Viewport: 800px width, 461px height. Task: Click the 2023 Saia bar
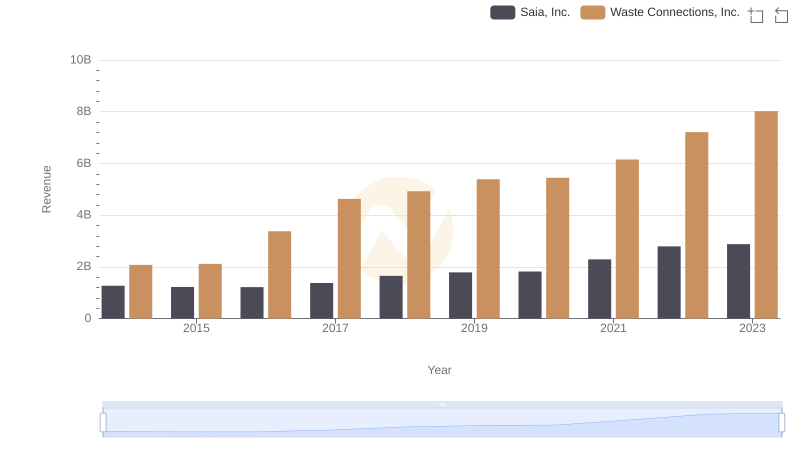(738, 281)
